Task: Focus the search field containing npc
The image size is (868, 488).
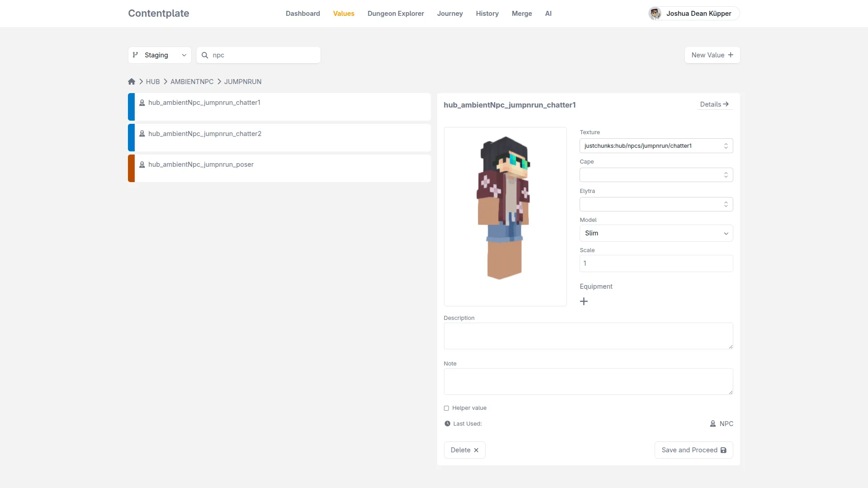Action: point(259,55)
